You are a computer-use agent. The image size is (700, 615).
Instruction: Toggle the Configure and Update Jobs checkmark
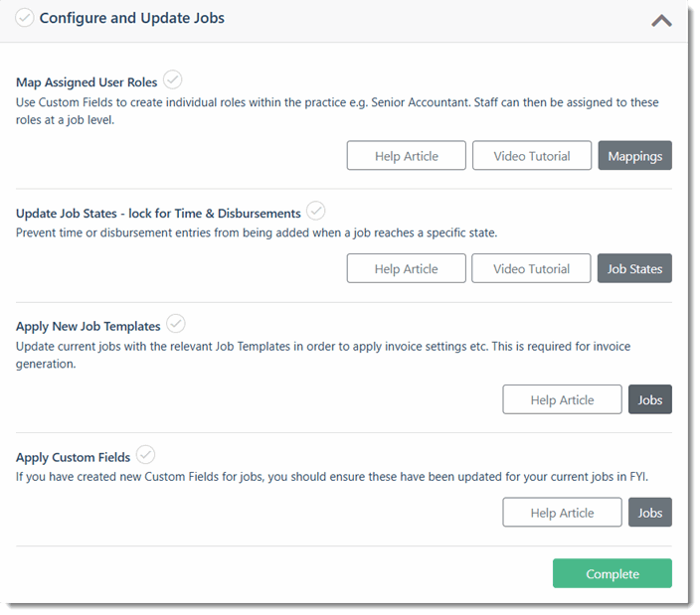coord(25,18)
